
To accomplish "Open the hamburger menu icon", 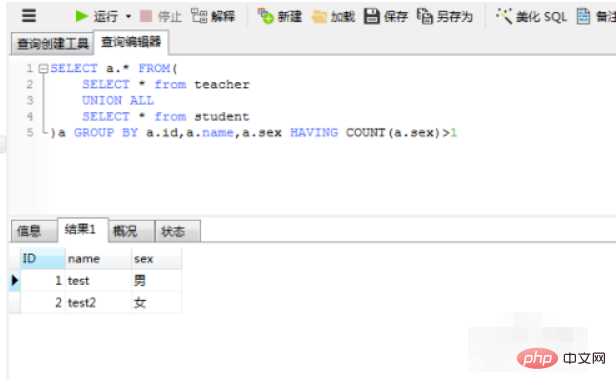I will 29,16.
